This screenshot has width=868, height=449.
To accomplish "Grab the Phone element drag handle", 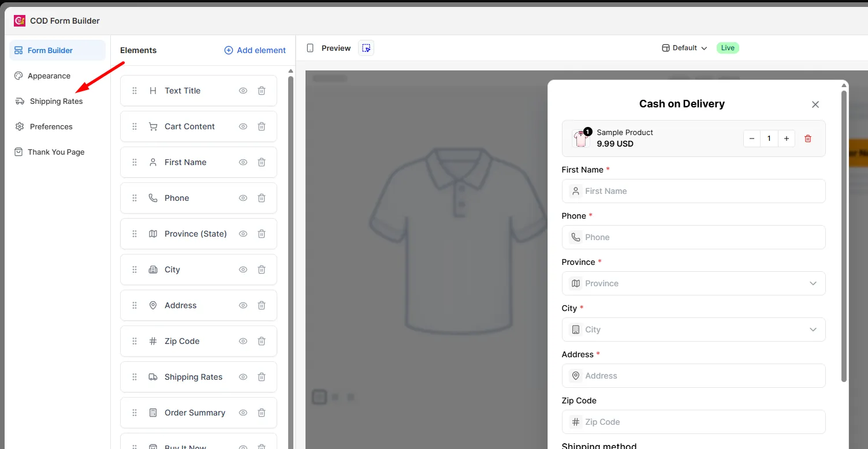I will point(135,198).
